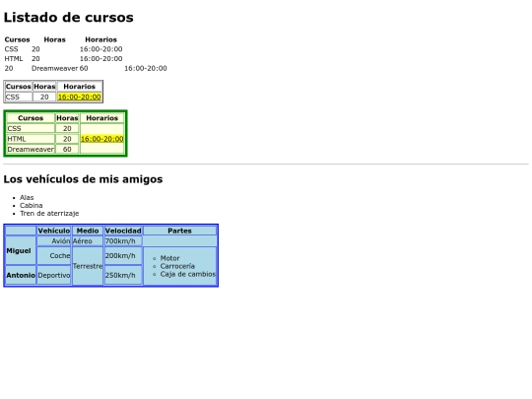Select 'Dreamweaver' cell in green table
The height and width of the screenshot is (399, 532).
coord(31,150)
